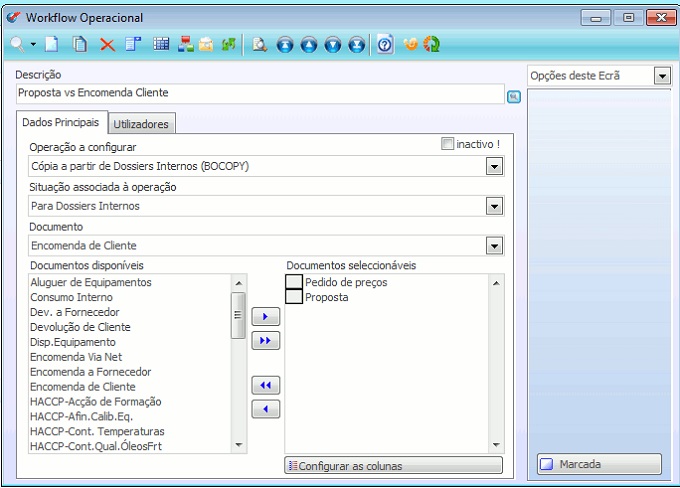Click the orange-green circular arrows icon

pos(432,44)
